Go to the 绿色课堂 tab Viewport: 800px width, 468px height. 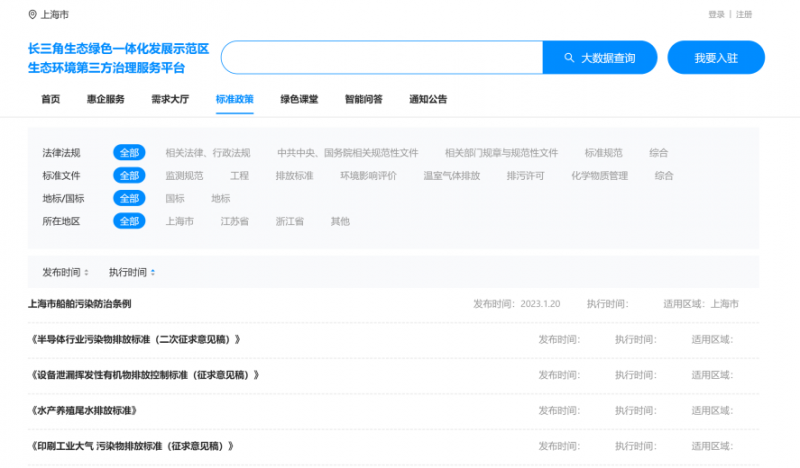point(299,99)
